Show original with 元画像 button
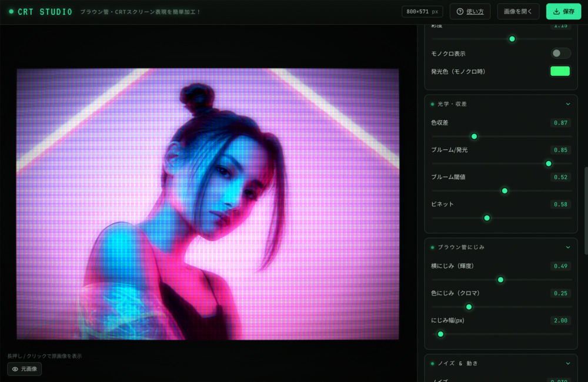 point(24,369)
